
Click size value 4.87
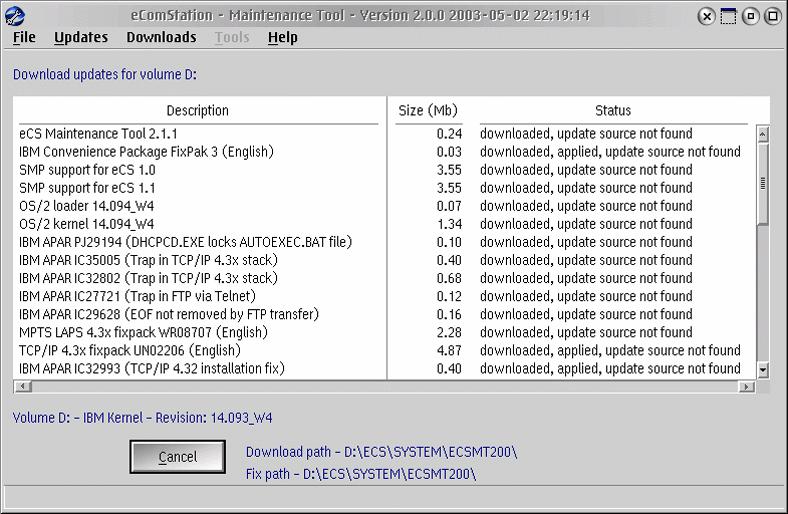(449, 351)
